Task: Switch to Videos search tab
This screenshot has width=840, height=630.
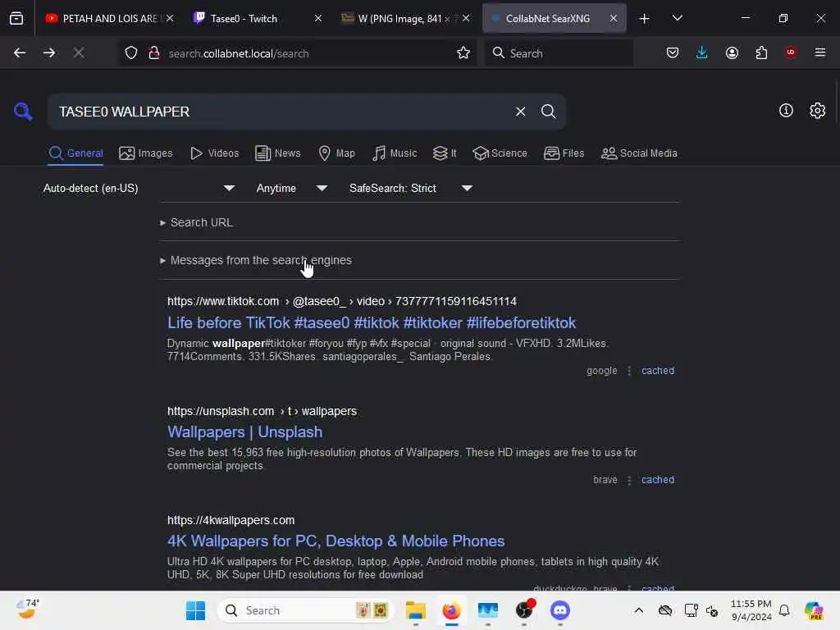Action: pos(214,153)
